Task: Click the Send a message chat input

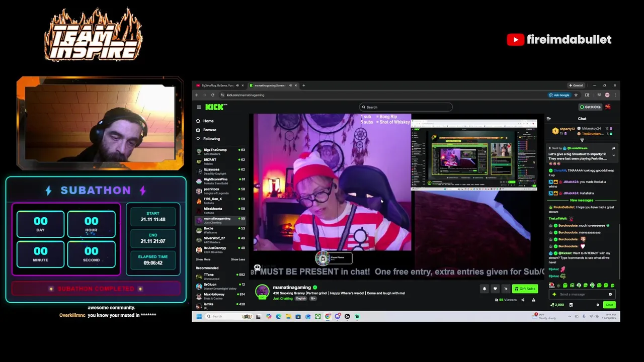Action: [582, 294]
